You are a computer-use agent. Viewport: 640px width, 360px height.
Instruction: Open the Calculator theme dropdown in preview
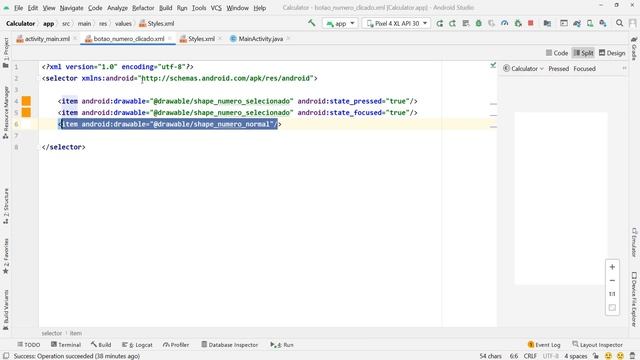(524, 69)
